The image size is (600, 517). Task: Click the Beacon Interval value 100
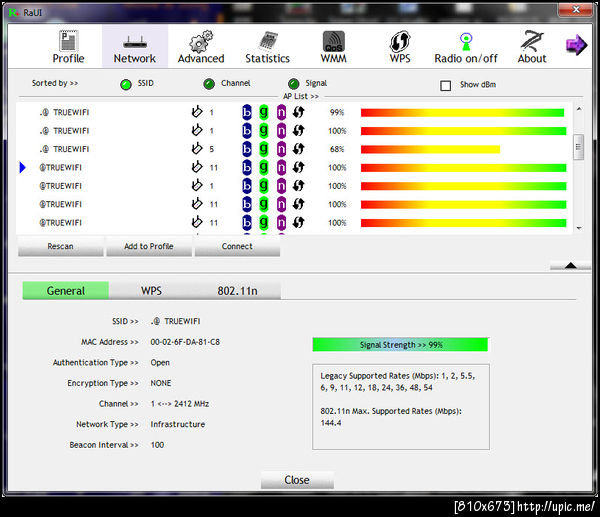[157, 445]
